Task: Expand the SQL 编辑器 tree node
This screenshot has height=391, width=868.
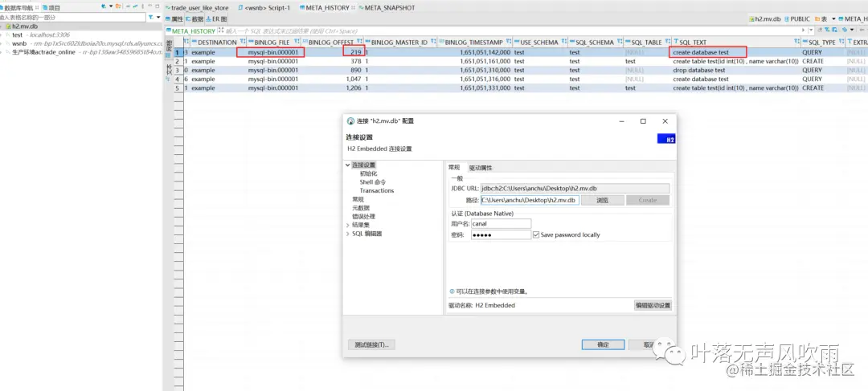Action: click(348, 234)
